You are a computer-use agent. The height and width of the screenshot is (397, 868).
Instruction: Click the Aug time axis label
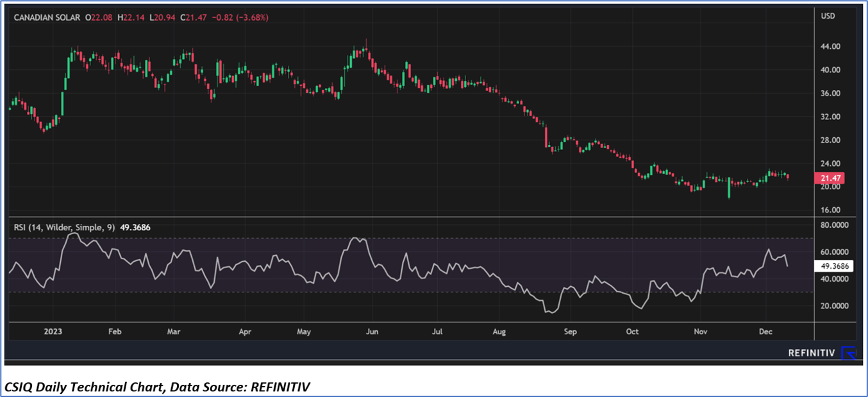tap(500, 332)
